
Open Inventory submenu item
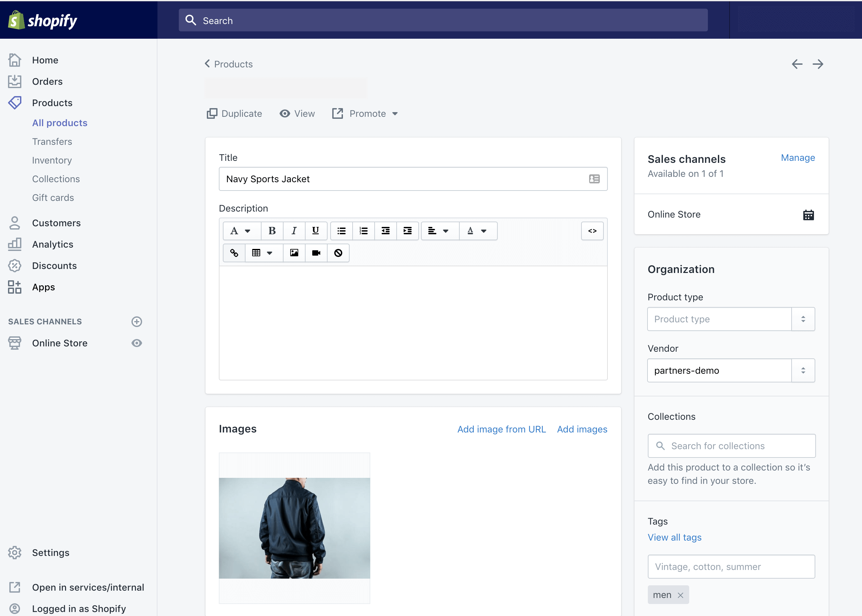point(52,160)
